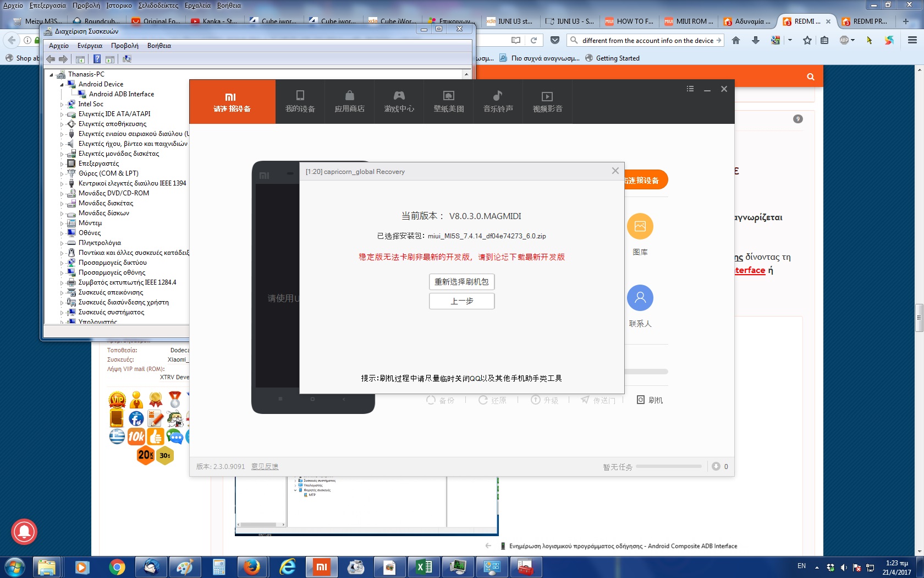
Task: Open the 壁纸美图 wallpaper tab
Action: [448, 102]
